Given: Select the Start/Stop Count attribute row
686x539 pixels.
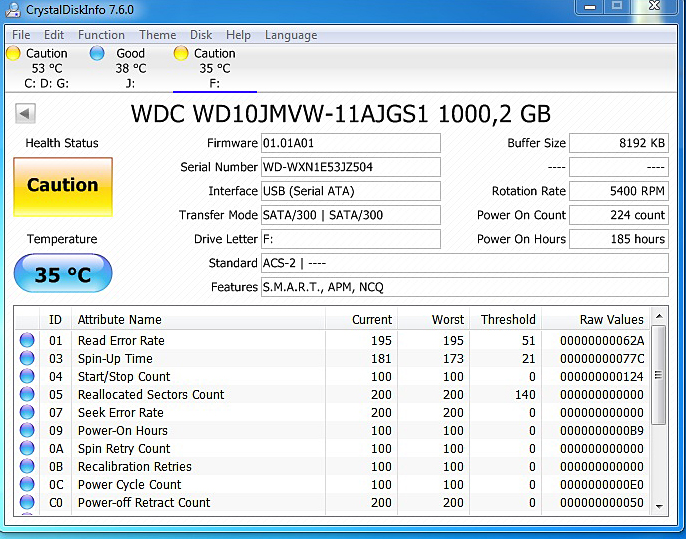Looking at the screenshot, I should point(332,376).
